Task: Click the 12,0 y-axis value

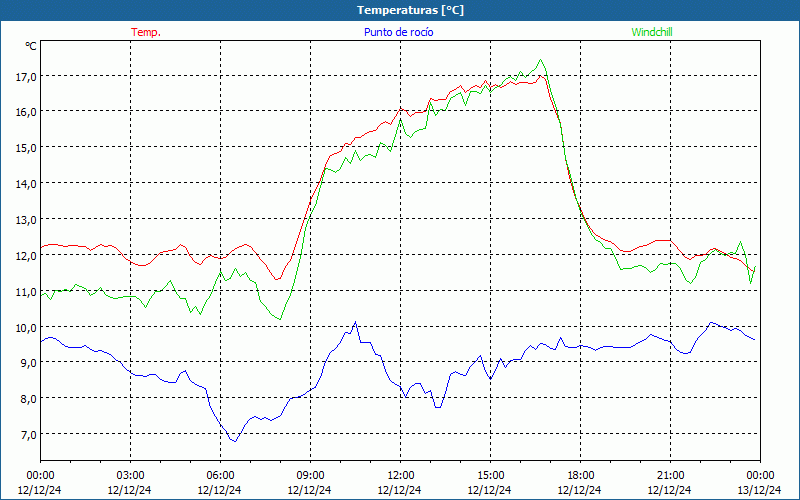Action: [x=26, y=256]
